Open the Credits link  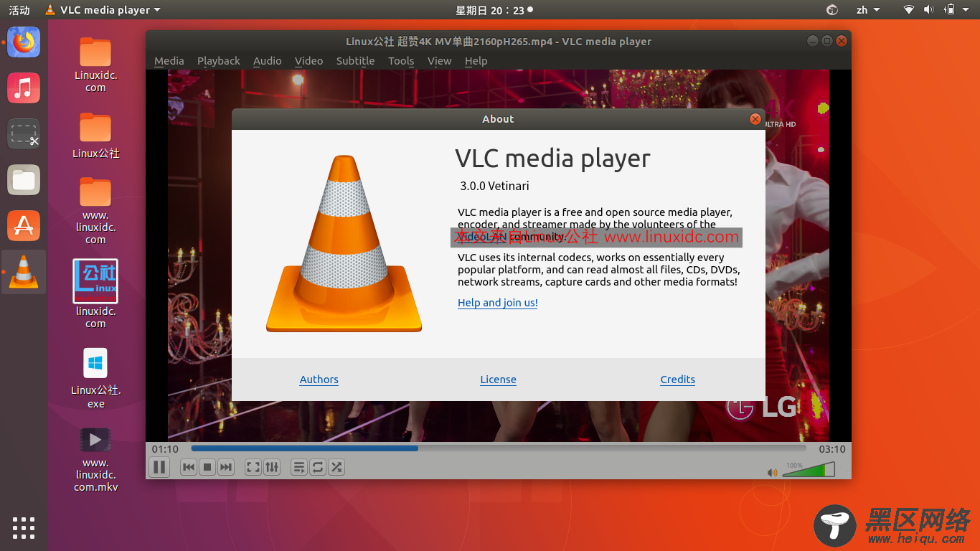click(678, 380)
